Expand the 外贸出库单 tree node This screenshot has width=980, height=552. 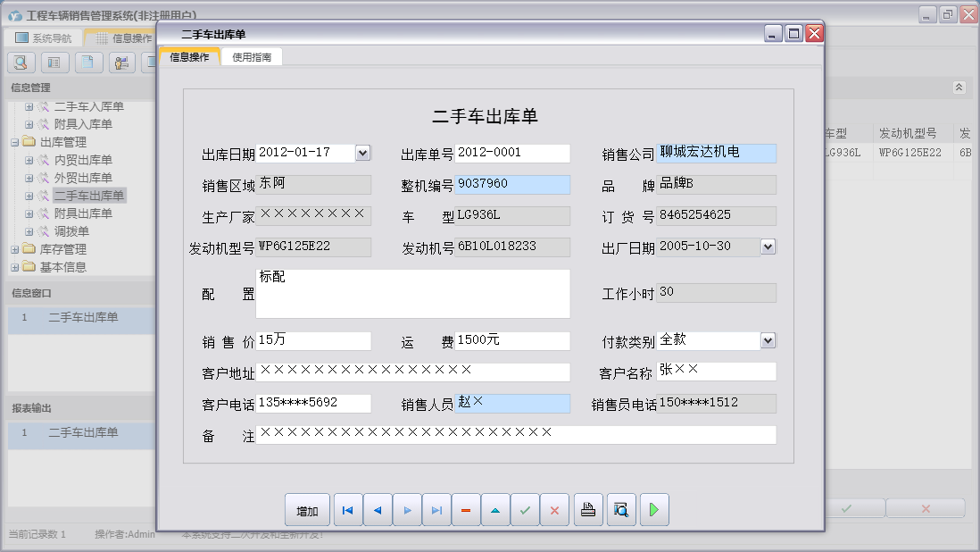pyautogui.click(x=29, y=178)
